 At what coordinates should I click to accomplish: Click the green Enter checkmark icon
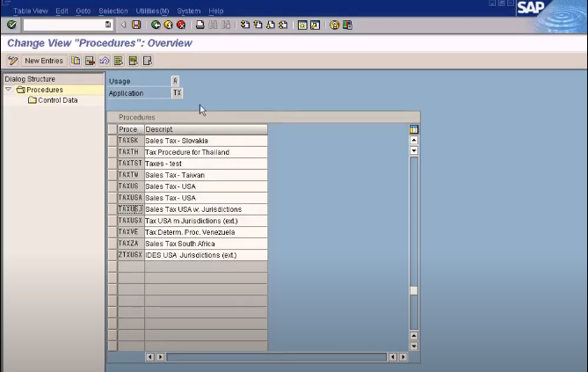(11, 25)
